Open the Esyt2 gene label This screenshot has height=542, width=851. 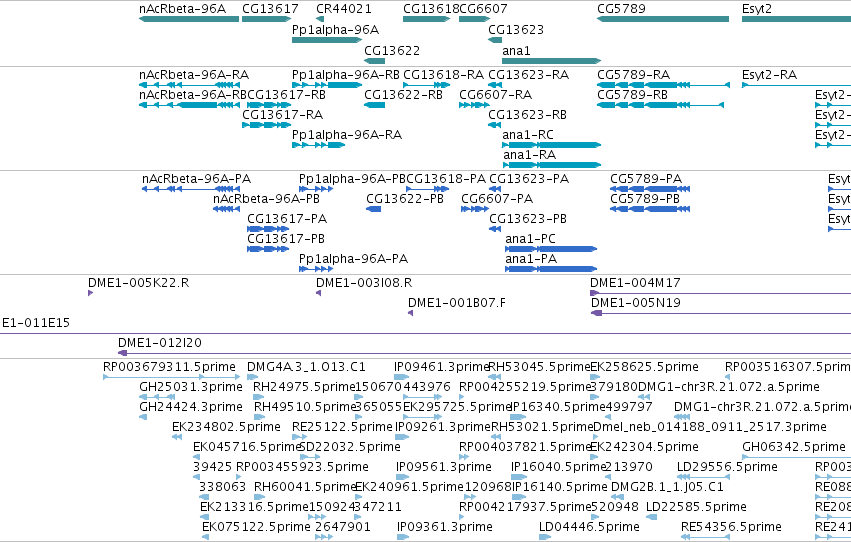tap(757, 9)
